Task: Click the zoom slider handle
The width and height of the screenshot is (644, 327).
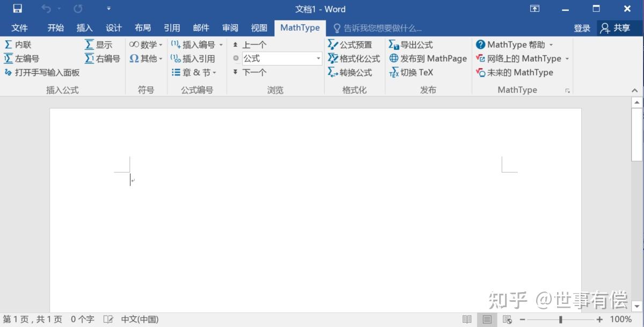Action: pyautogui.click(x=561, y=319)
